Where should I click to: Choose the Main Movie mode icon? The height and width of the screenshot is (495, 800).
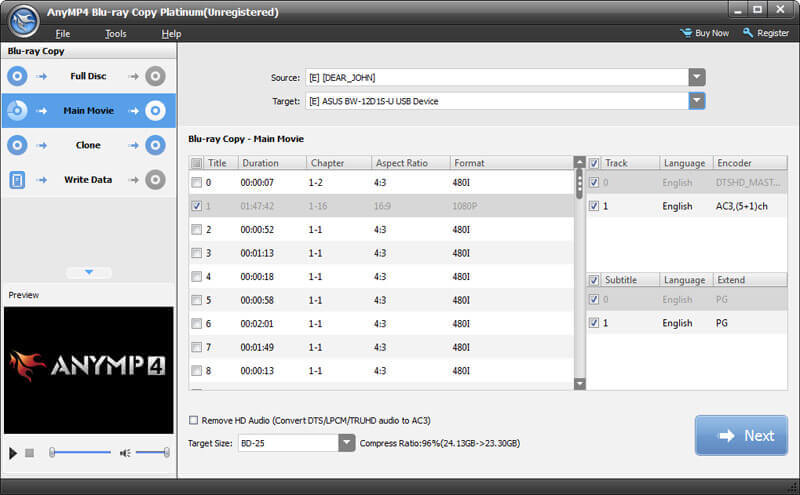pos(18,111)
